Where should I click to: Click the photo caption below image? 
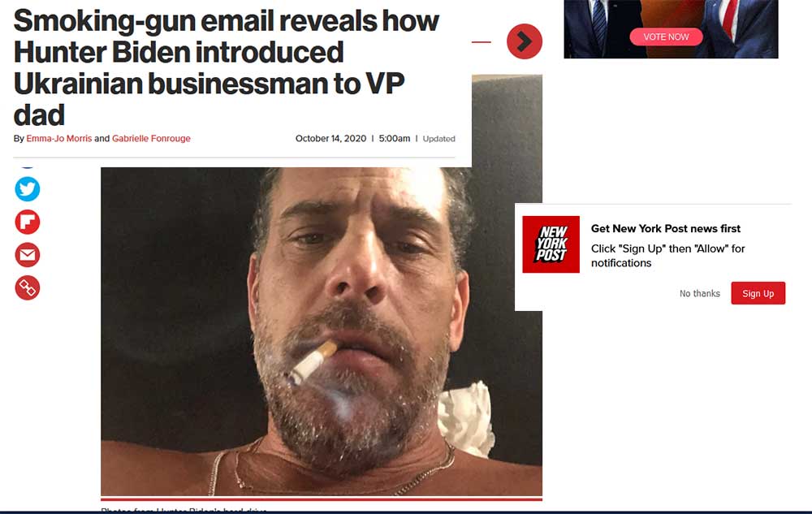tap(184, 510)
